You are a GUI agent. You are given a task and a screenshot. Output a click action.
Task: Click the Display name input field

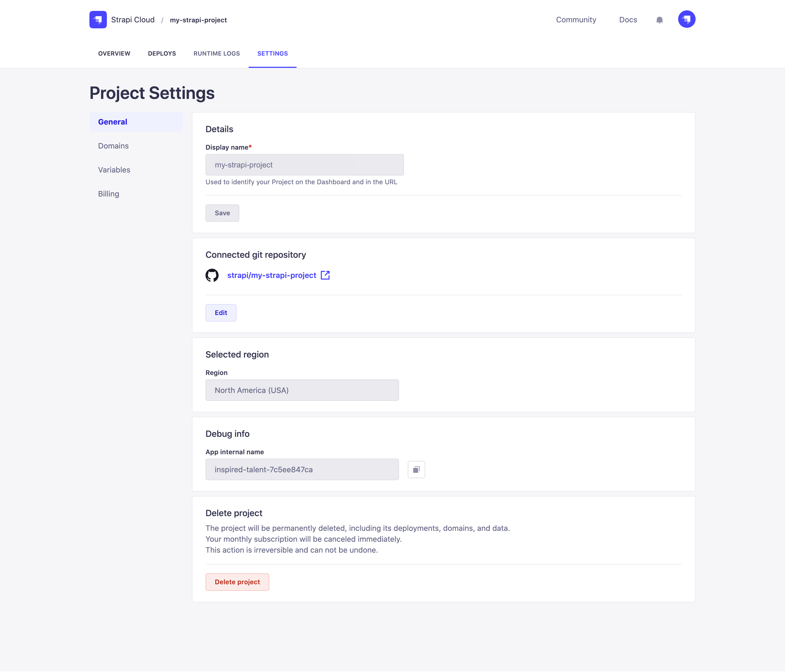click(304, 165)
